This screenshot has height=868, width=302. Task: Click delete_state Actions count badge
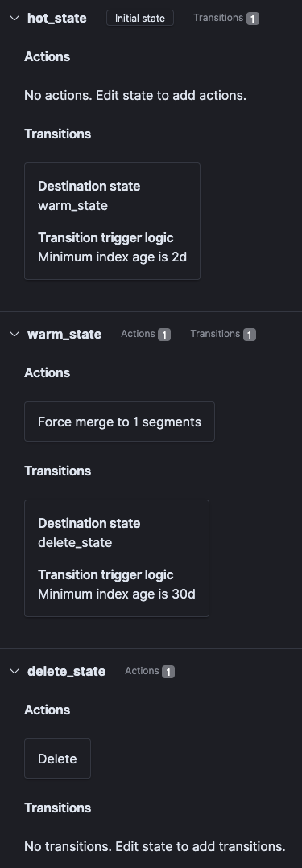coord(168,672)
